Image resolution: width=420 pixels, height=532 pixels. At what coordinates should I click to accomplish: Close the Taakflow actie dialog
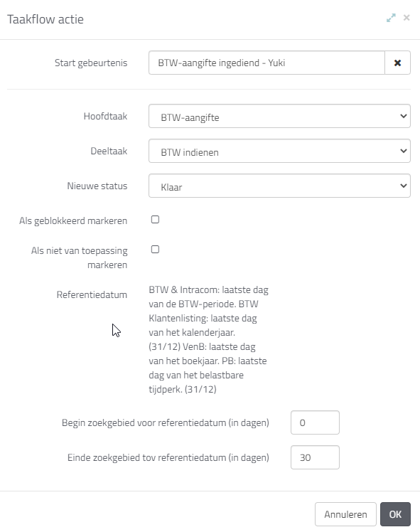[406, 18]
